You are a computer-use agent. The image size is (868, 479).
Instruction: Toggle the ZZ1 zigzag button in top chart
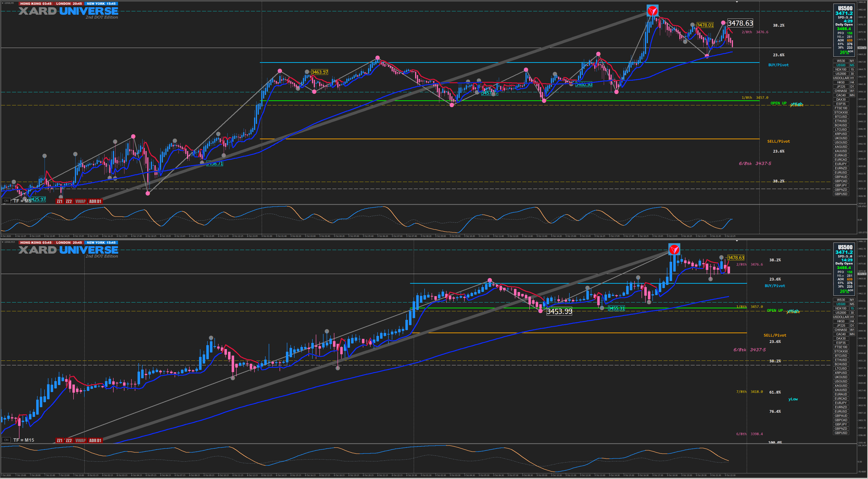coord(60,201)
